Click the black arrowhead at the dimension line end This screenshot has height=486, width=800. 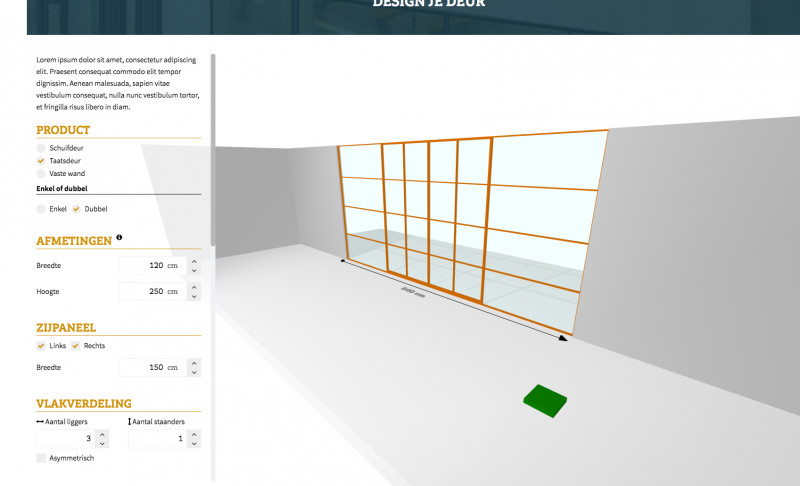click(x=563, y=338)
